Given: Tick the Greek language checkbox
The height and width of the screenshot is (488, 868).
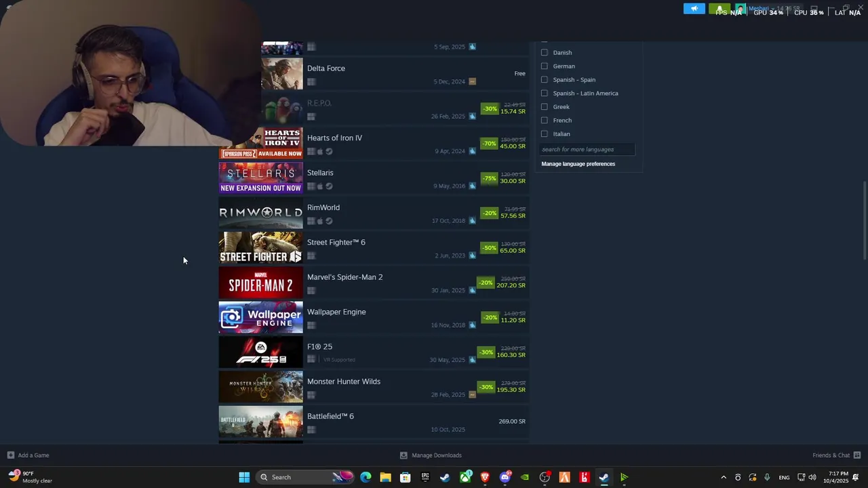Looking at the screenshot, I should point(545,106).
